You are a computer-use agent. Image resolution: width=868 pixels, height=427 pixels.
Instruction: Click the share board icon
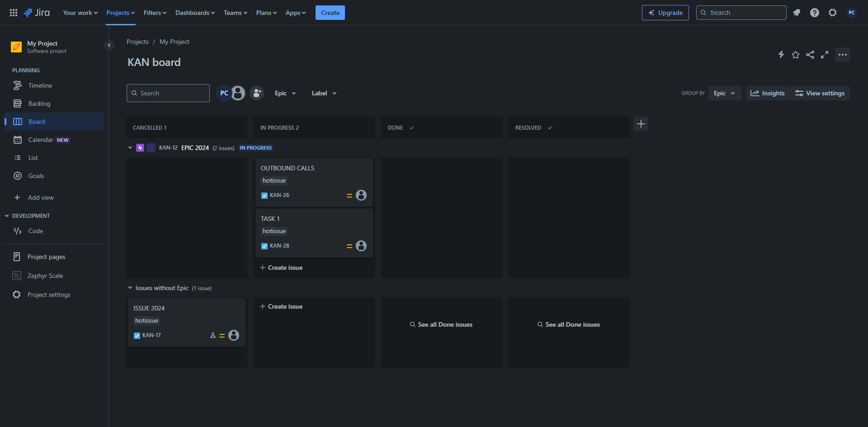pos(810,55)
